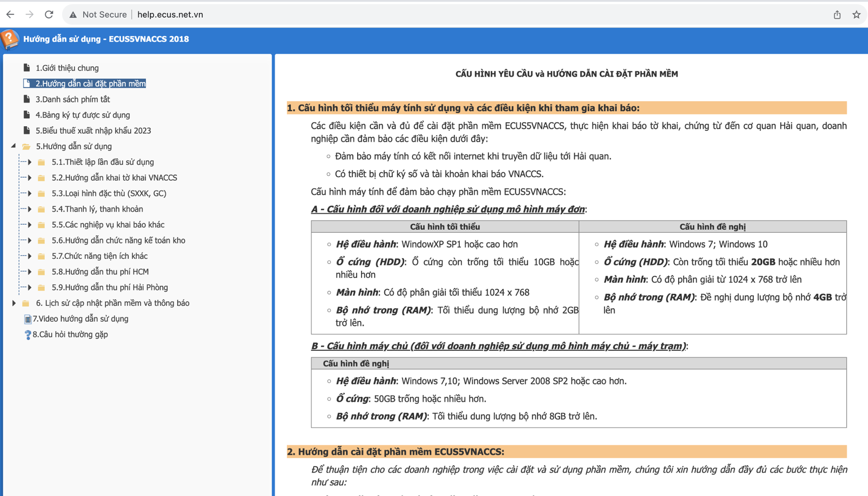Expand 5.1 Thiết lập lần đầu sử dụng
Viewport: 868px width, 496px height.
(29, 162)
